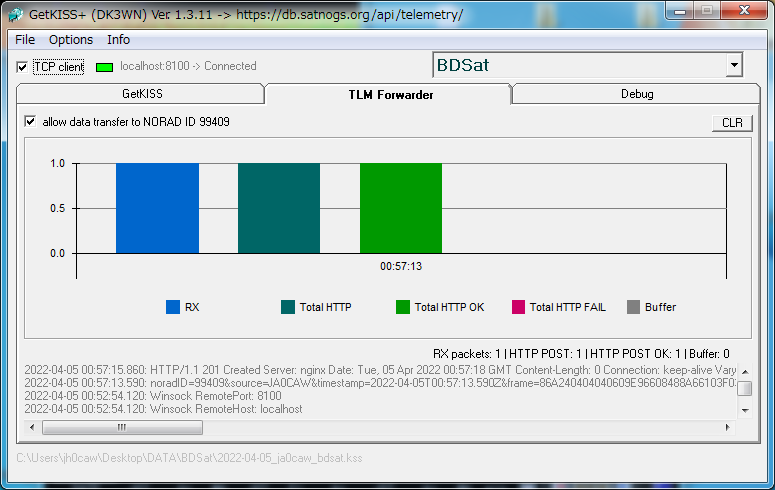Select the Winsock RemotePort: 8100 log line

(x=153, y=396)
